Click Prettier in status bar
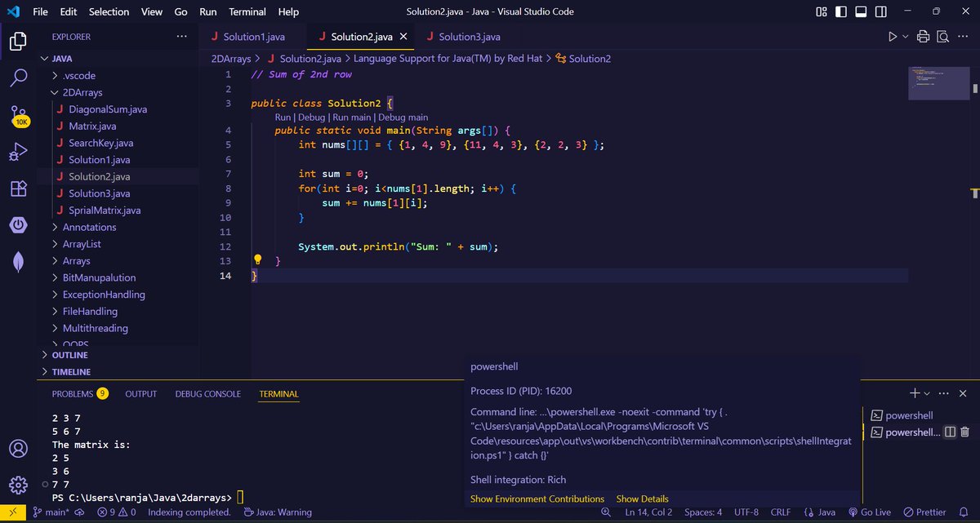Viewport: 980px width, 523px height. [924, 512]
